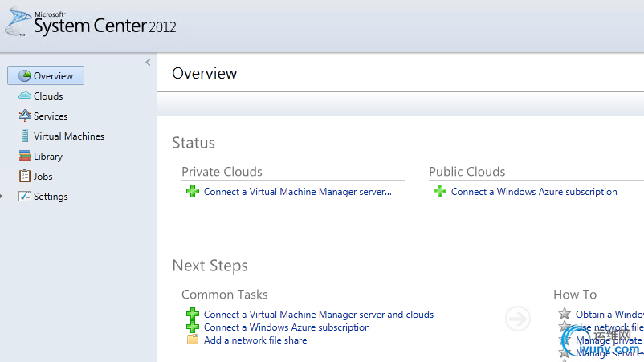Click the Common Tasks heading
The height and width of the screenshot is (362, 644).
[x=225, y=295]
